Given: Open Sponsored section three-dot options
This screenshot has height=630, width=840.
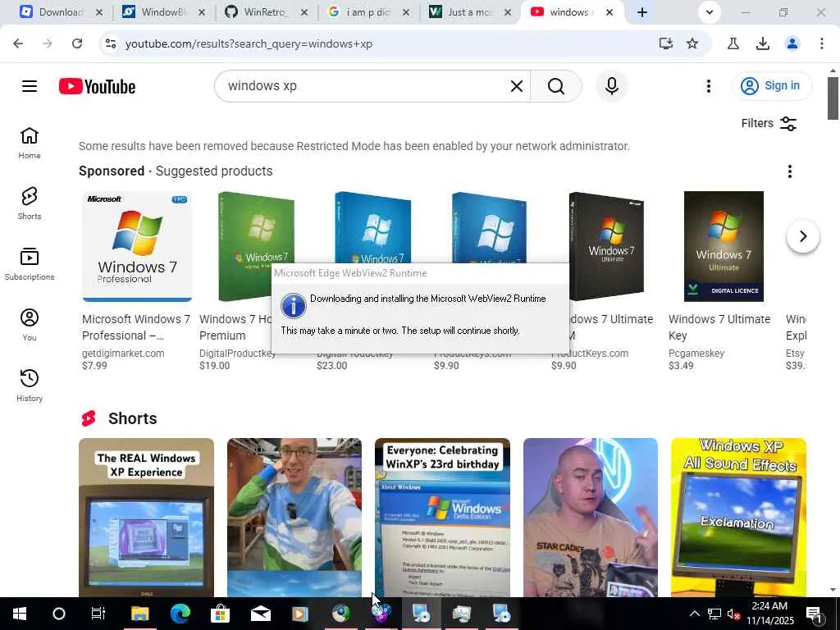Looking at the screenshot, I should pyautogui.click(x=790, y=171).
